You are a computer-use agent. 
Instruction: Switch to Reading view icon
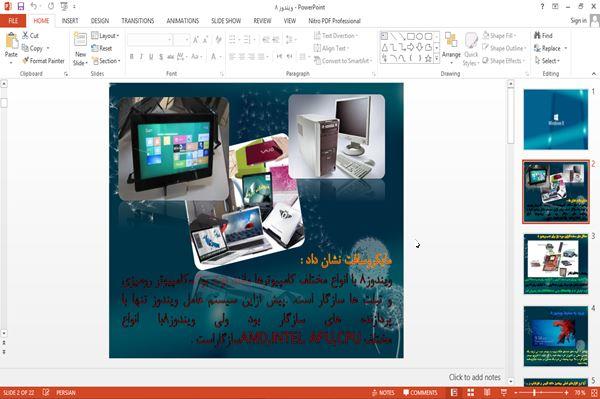coord(487,392)
